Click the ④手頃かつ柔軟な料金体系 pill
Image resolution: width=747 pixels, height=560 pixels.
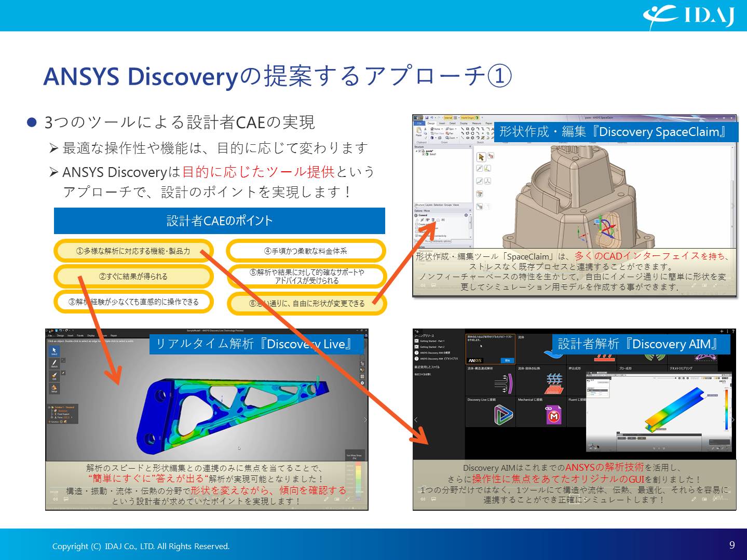(x=306, y=251)
